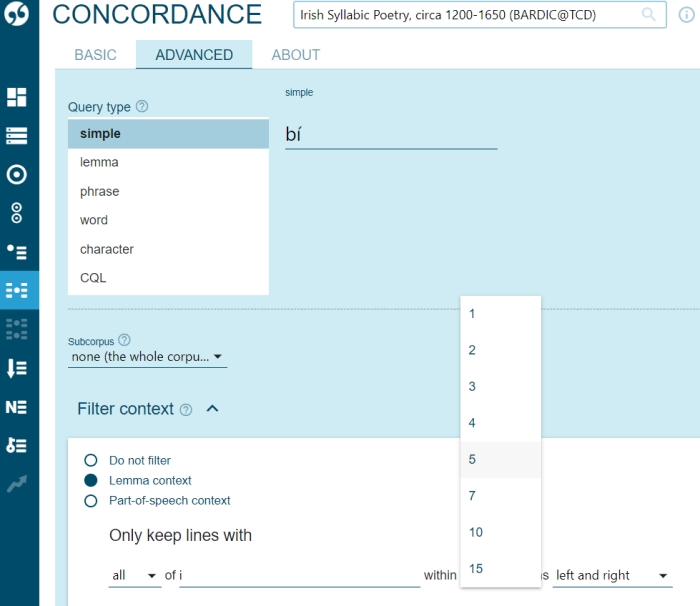Switch to the ABOUT tab
The width and height of the screenshot is (700, 606).
(296, 54)
